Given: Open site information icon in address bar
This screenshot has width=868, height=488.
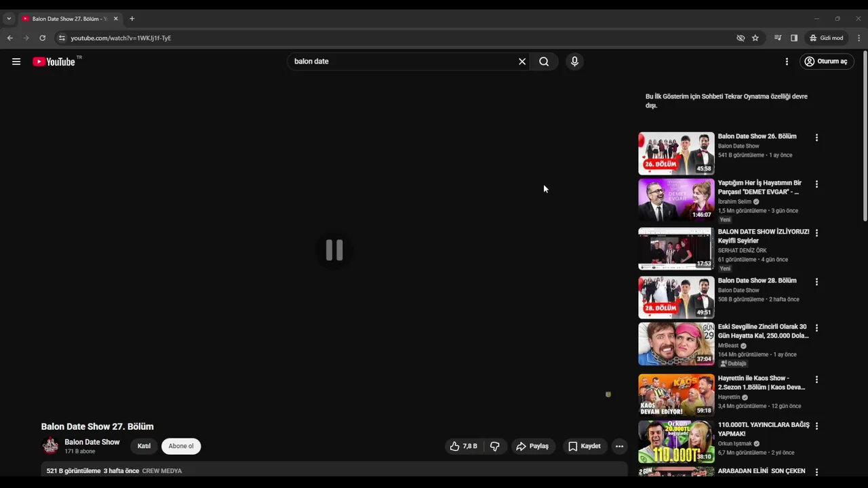Looking at the screenshot, I should pyautogui.click(x=62, y=38).
